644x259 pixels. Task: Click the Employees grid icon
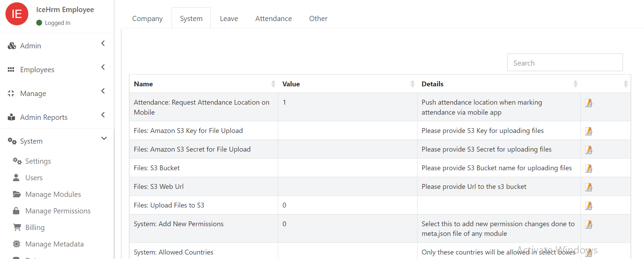tap(11, 69)
